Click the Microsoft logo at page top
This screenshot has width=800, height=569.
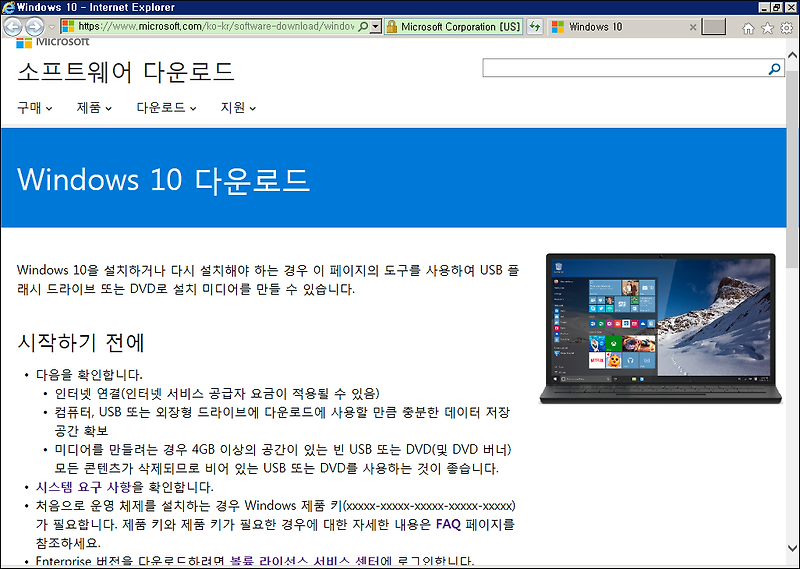click(x=53, y=42)
